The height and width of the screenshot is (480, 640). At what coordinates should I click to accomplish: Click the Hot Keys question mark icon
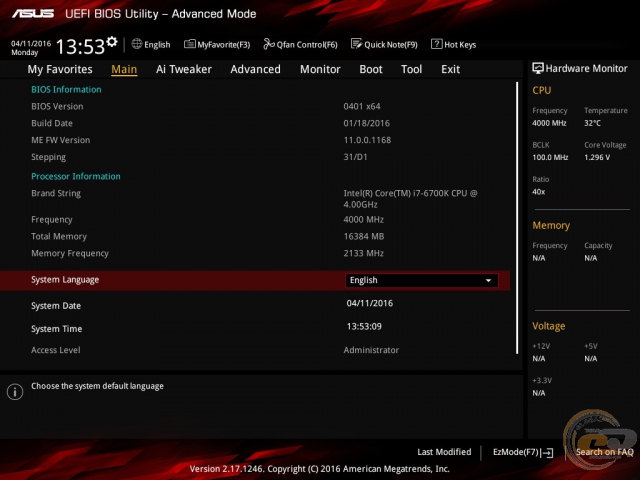(436, 44)
